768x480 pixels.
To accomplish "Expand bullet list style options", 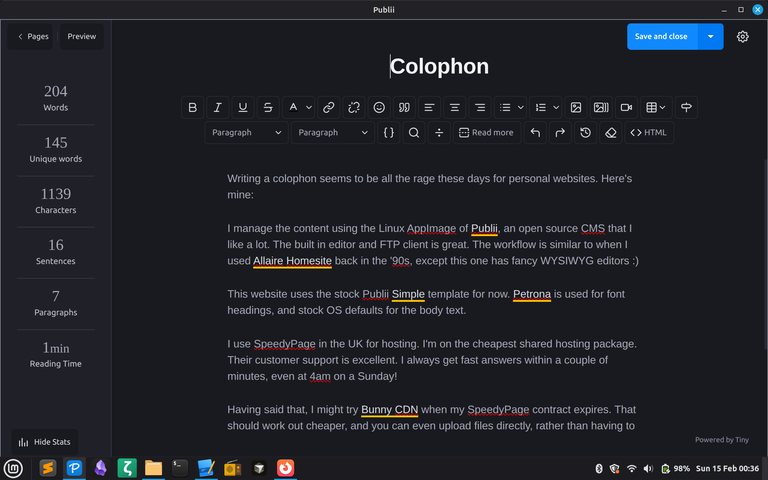I will point(521,107).
